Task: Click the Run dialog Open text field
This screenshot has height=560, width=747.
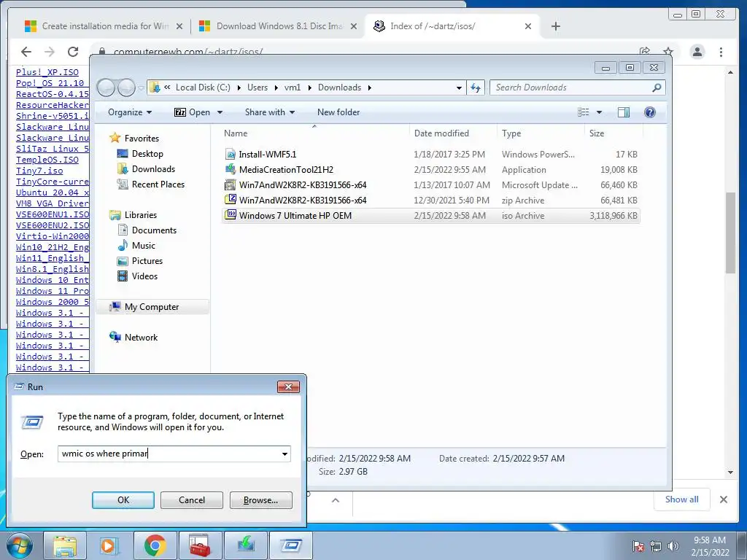Action: pyautogui.click(x=169, y=454)
